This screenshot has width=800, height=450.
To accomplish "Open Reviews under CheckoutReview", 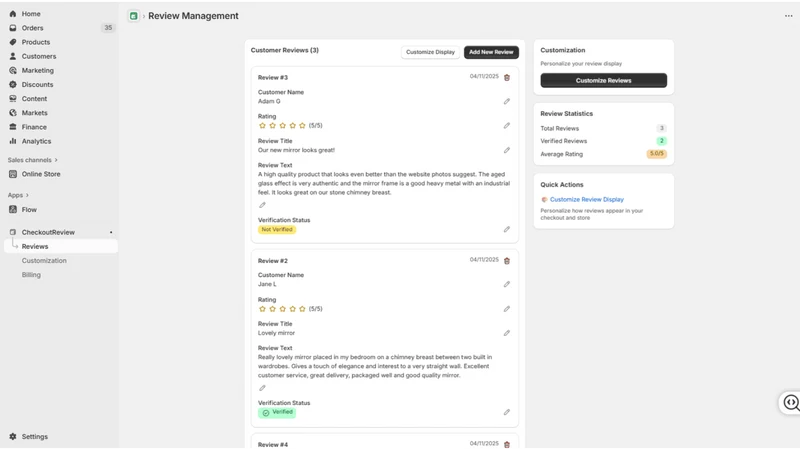I will (35, 246).
